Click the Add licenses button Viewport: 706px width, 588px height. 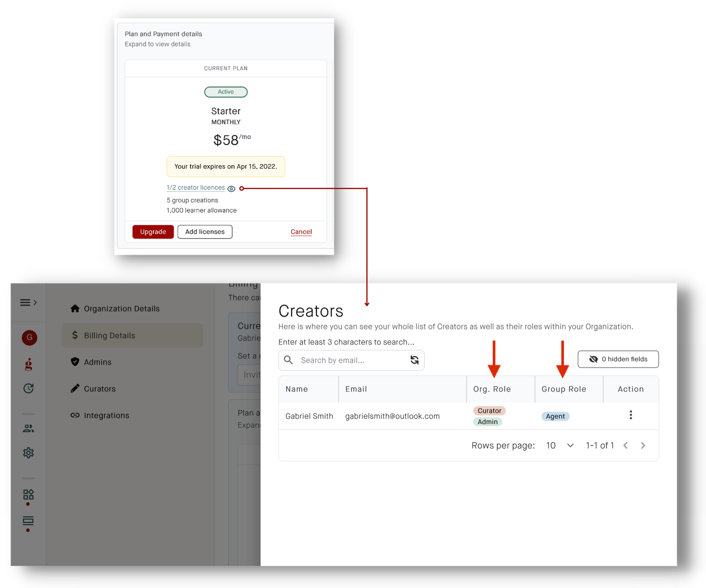click(205, 232)
